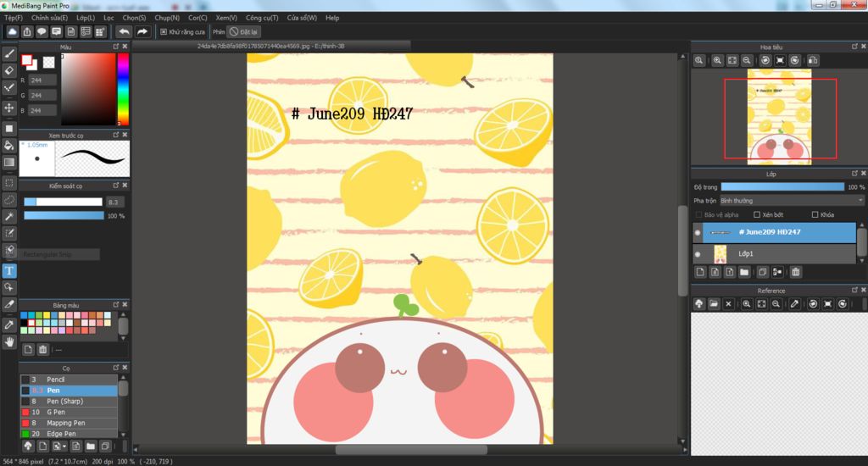Open the brush add-type dropdown arrow

click(64, 447)
